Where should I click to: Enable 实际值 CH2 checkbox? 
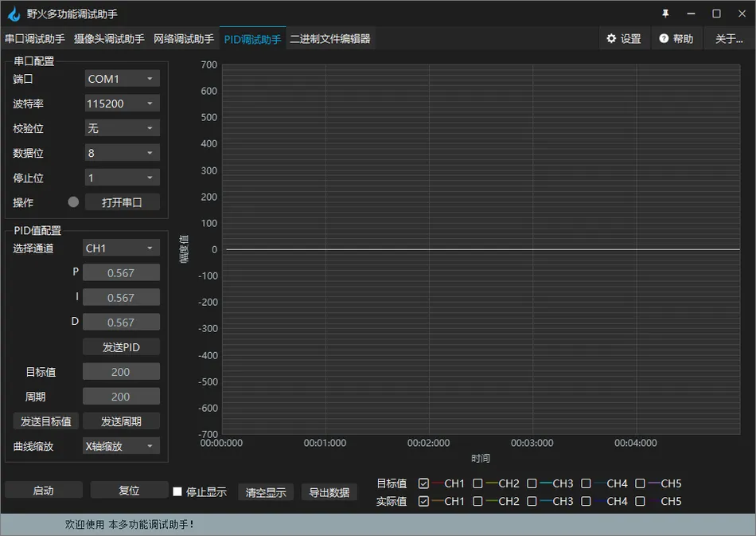tap(477, 501)
